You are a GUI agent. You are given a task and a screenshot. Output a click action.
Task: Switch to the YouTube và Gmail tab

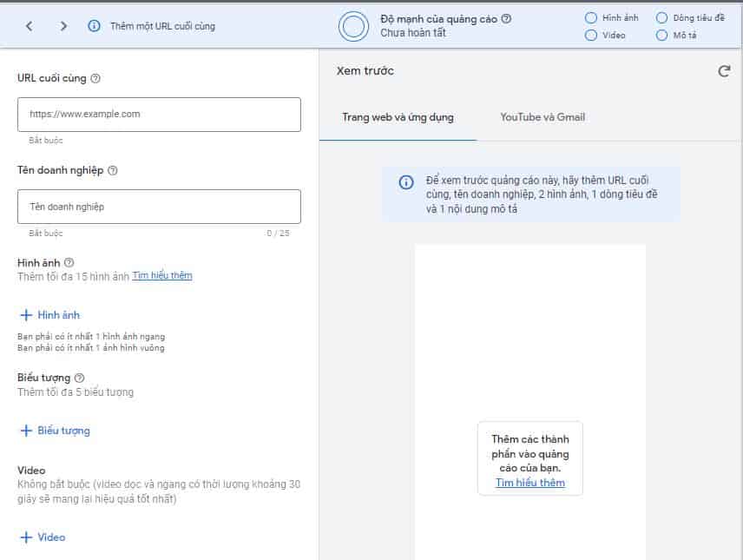coord(542,117)
